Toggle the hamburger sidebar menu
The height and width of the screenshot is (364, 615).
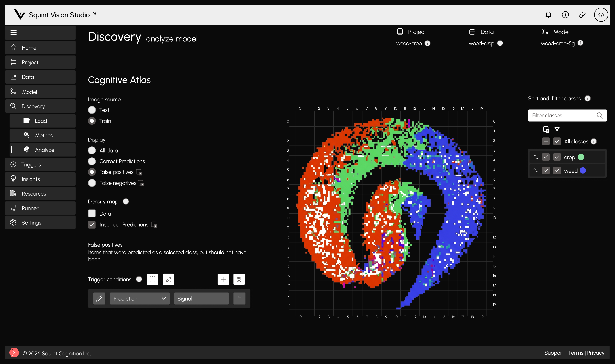click(x=14, y=32)
